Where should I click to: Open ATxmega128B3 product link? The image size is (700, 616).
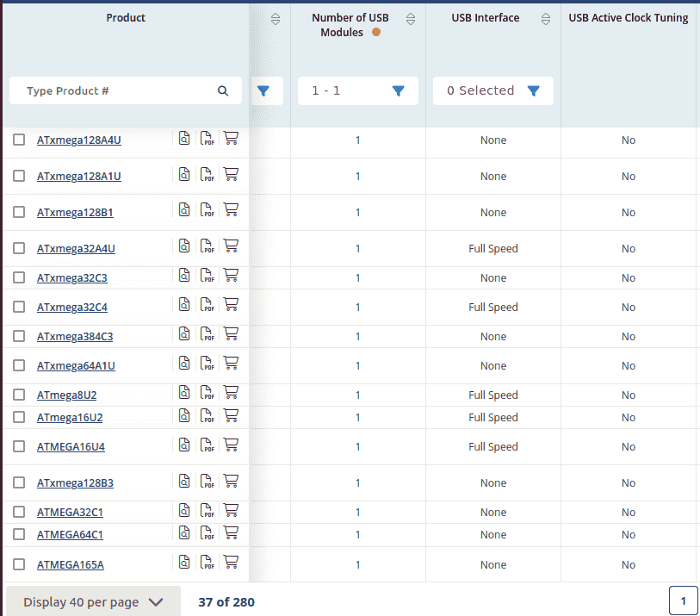pos(75,482)
